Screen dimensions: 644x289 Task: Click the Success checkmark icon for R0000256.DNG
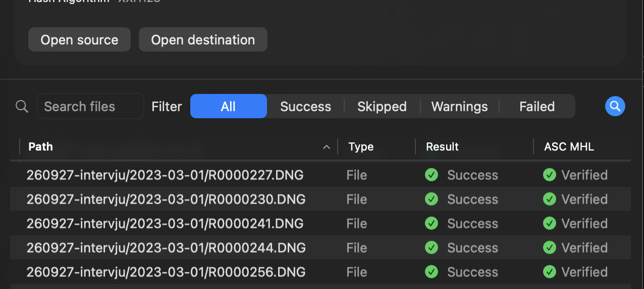(x=432, y=272)
